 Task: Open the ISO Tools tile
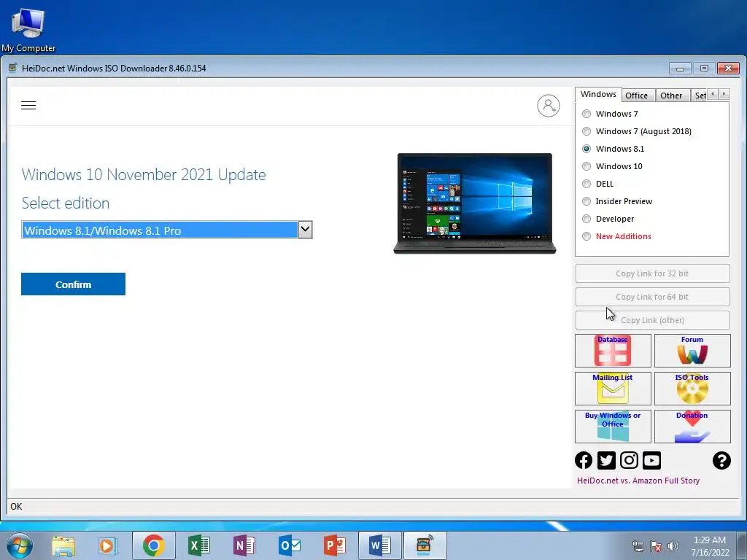[692, 389]
